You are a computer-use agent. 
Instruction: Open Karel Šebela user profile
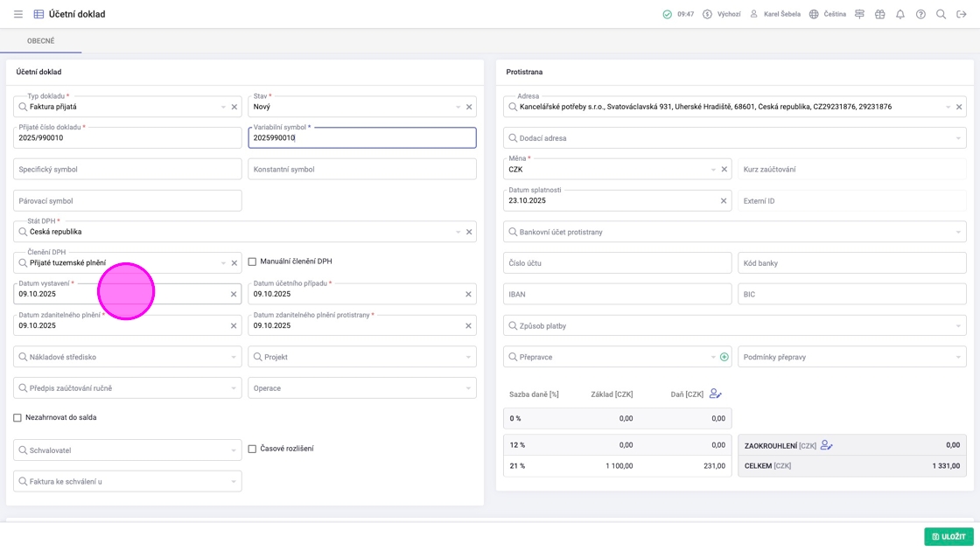[x=774, y=14]
